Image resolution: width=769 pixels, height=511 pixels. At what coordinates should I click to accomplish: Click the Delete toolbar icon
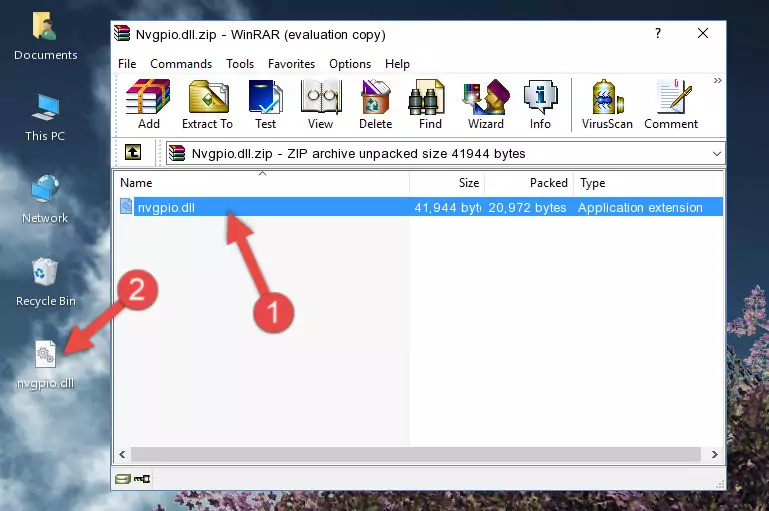[x=375, y=104]
